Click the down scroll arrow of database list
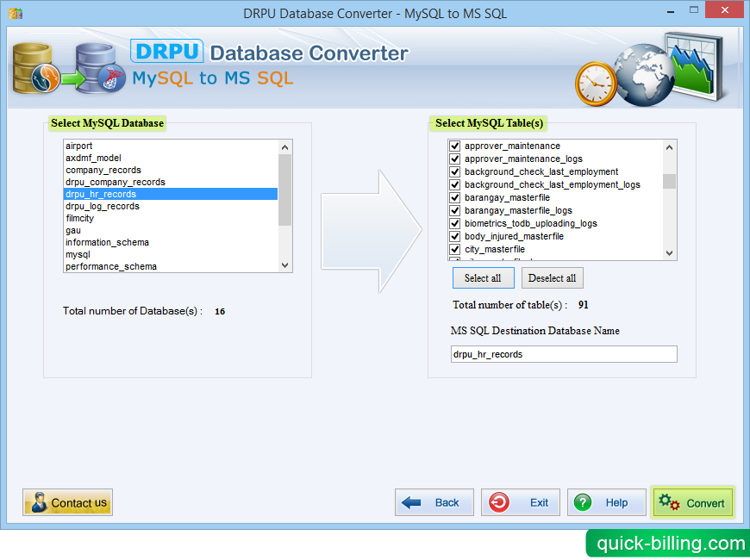Viewport: 750px width, 560px height. (284, 265)
